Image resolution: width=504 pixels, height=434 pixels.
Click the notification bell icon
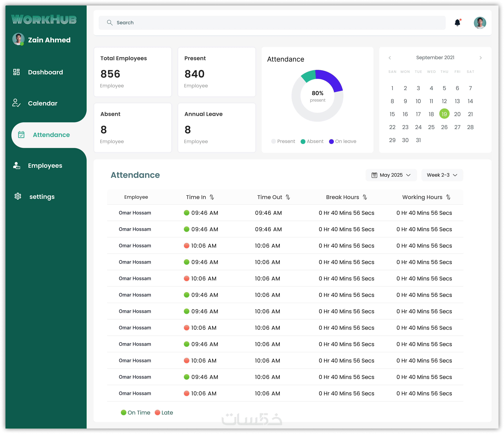point(457,23)
